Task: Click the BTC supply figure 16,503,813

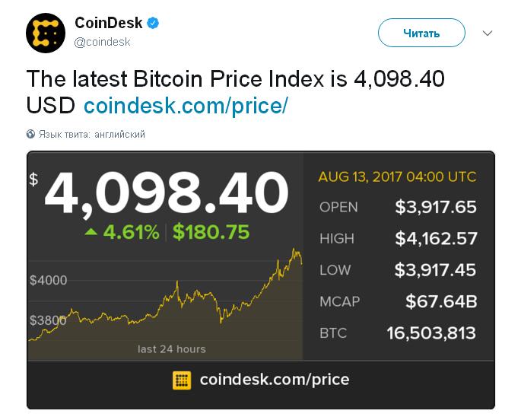Action: coord(431,332)
